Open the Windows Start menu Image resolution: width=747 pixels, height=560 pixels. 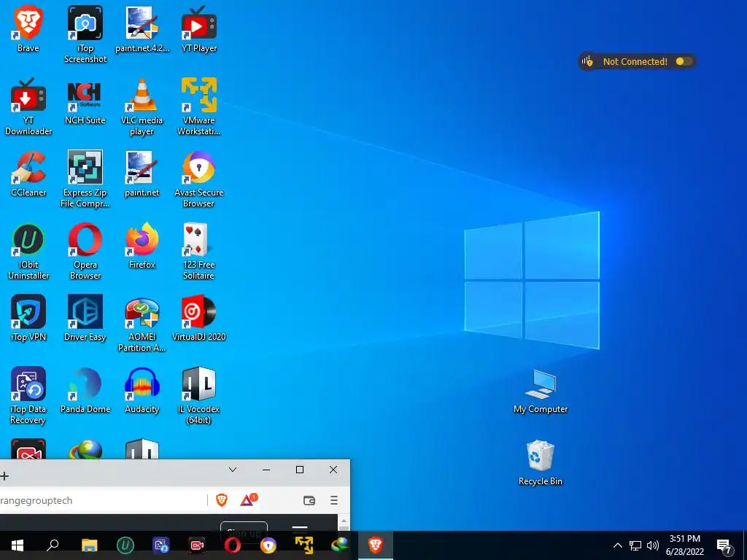(x=18, y=545)
